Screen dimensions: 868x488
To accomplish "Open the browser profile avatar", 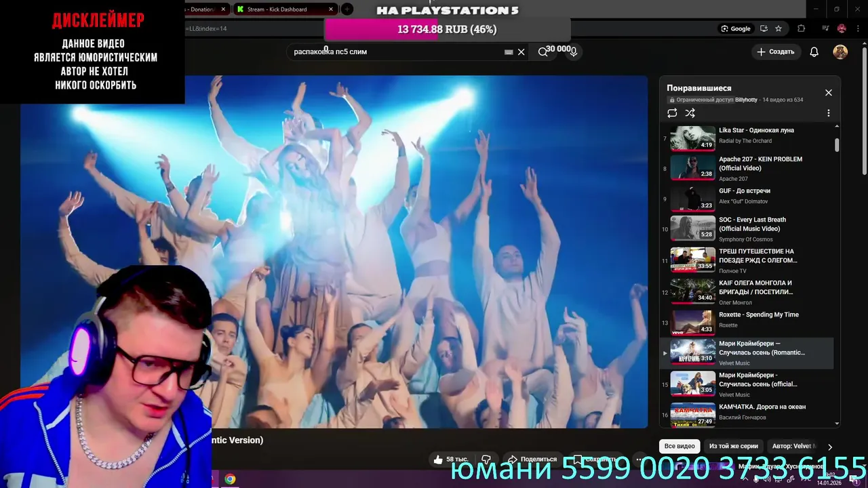I will pyautogui.click(x=842, y=28).
